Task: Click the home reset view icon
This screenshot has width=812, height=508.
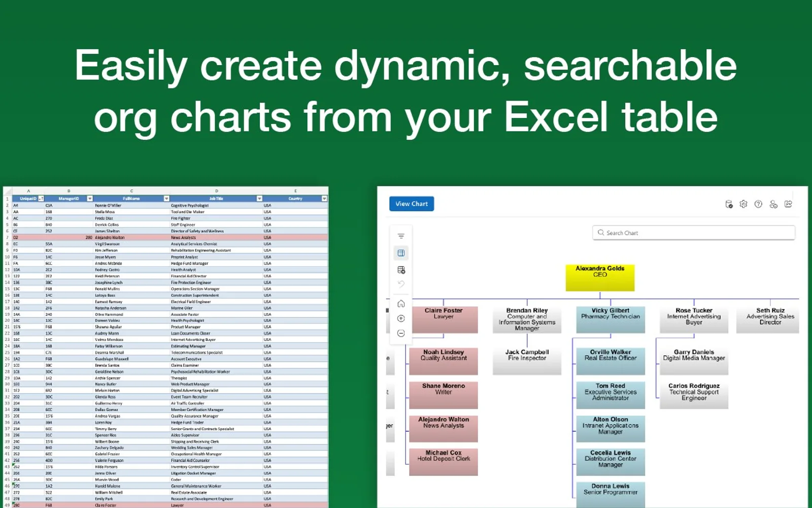Action: click(x=401, y=304)
